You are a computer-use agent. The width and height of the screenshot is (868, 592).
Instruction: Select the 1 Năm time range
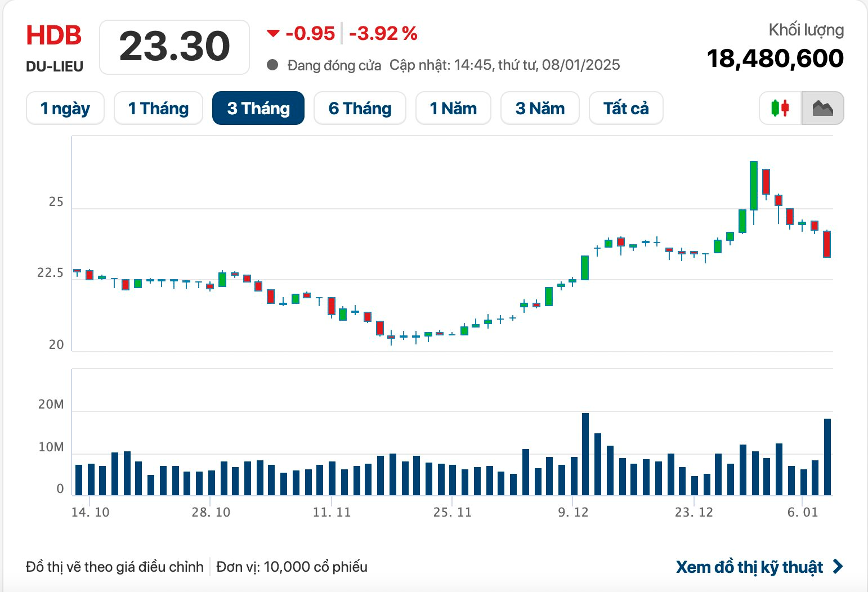pyautogui.click(x=453, y=108)
